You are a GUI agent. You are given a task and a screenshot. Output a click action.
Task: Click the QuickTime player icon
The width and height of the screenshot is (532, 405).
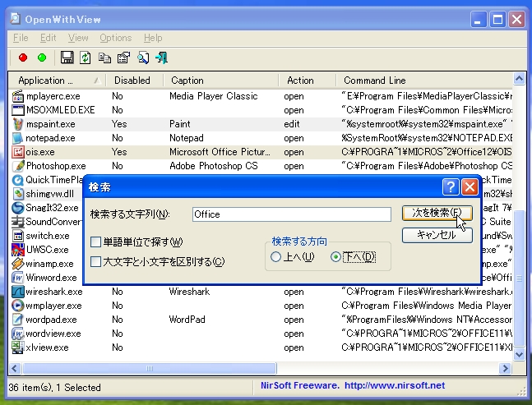pos(17,180)
